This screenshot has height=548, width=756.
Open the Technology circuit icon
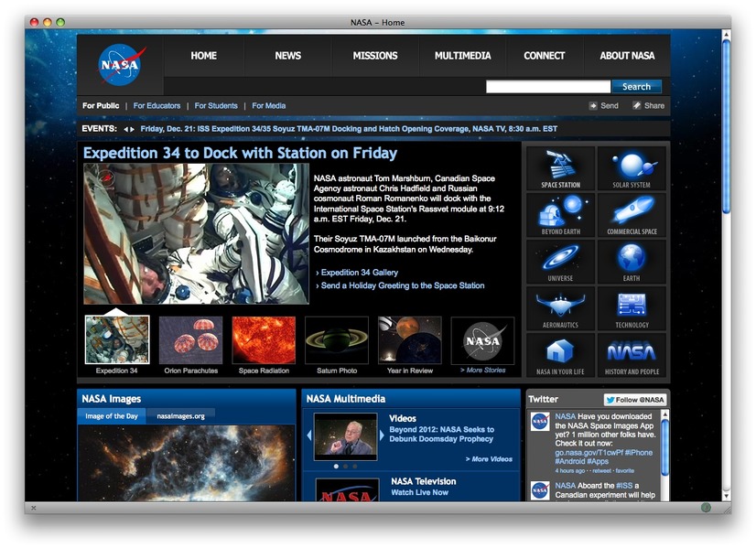point(632,308)
